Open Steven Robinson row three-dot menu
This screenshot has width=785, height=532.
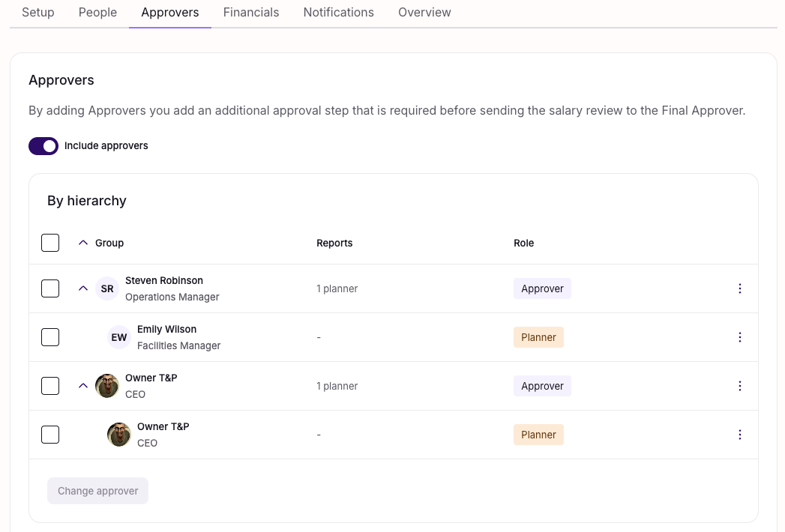(x=740, y=288)
